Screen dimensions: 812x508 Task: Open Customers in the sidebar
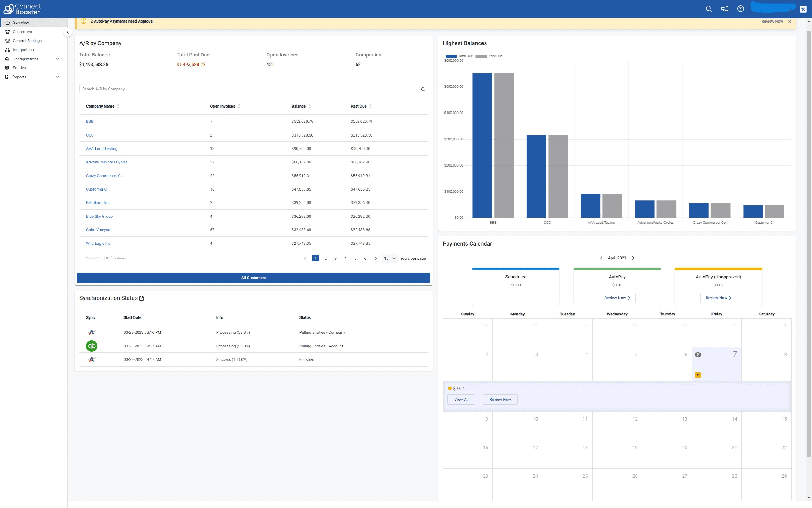(22, 32)
